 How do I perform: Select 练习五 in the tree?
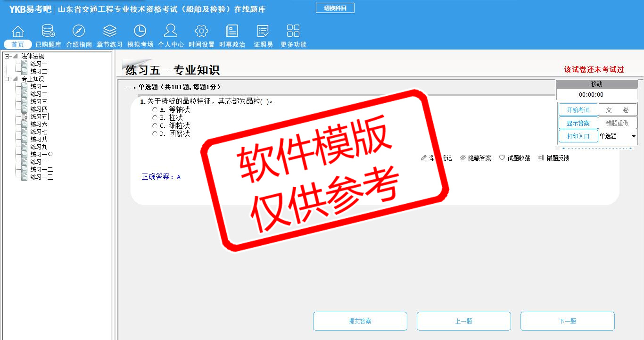39,116
